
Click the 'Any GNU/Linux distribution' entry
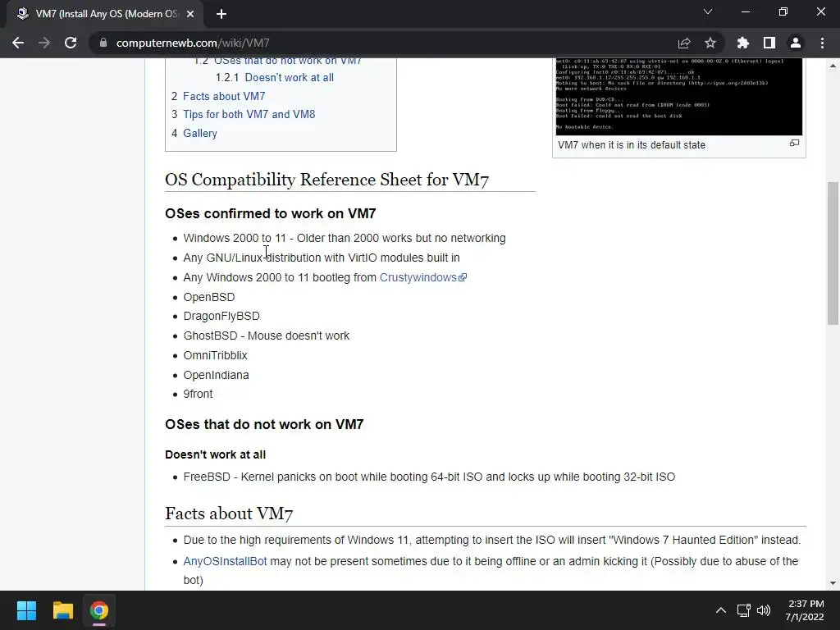tap(322, 258)
